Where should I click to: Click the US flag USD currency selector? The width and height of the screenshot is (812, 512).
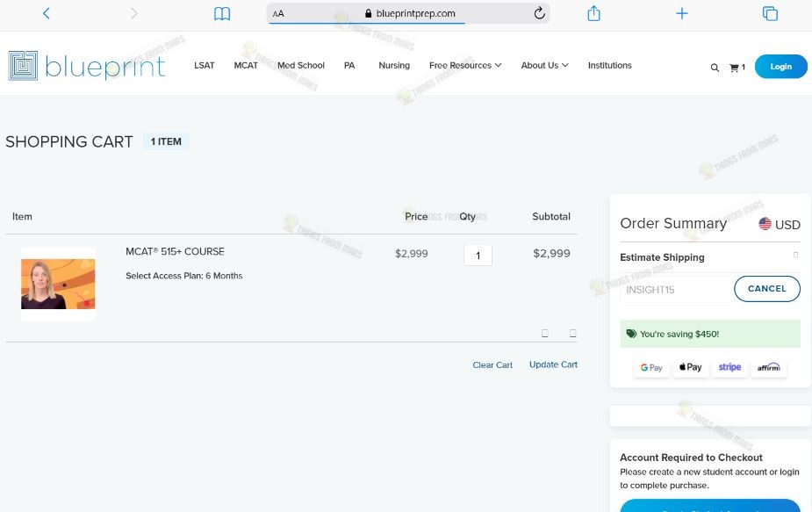pos(780,224)
